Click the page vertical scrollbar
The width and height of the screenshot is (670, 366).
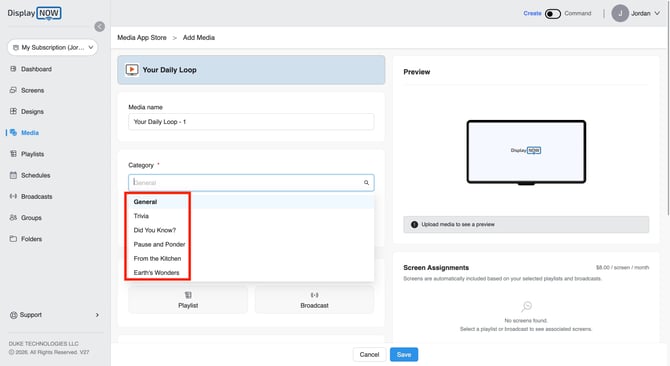(x=668, y=108)
